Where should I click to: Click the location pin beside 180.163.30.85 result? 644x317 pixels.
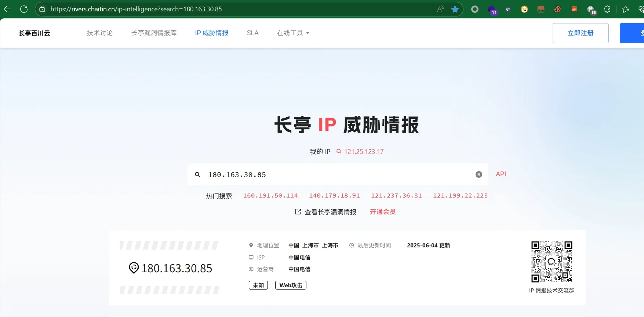click(134, 268)
